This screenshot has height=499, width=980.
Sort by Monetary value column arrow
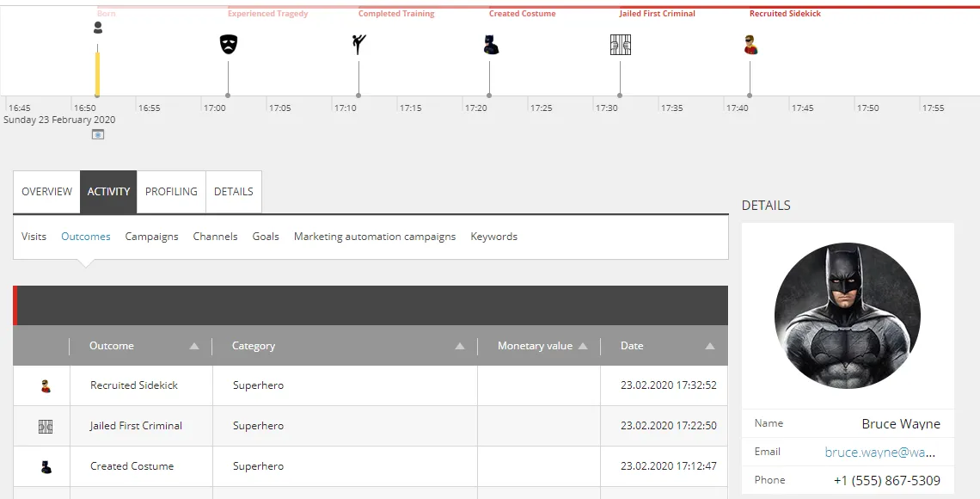pyautogui.click(x=583, y=347)
